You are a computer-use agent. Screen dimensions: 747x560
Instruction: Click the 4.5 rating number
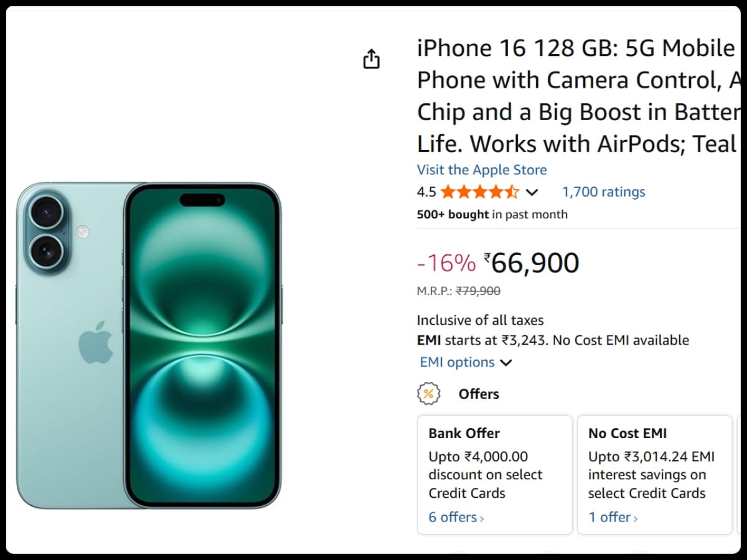[x=426, y=192]
